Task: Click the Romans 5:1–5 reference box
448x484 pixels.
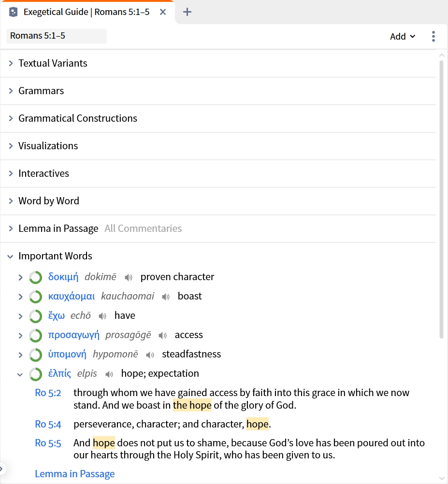Action: click(57, 36)
